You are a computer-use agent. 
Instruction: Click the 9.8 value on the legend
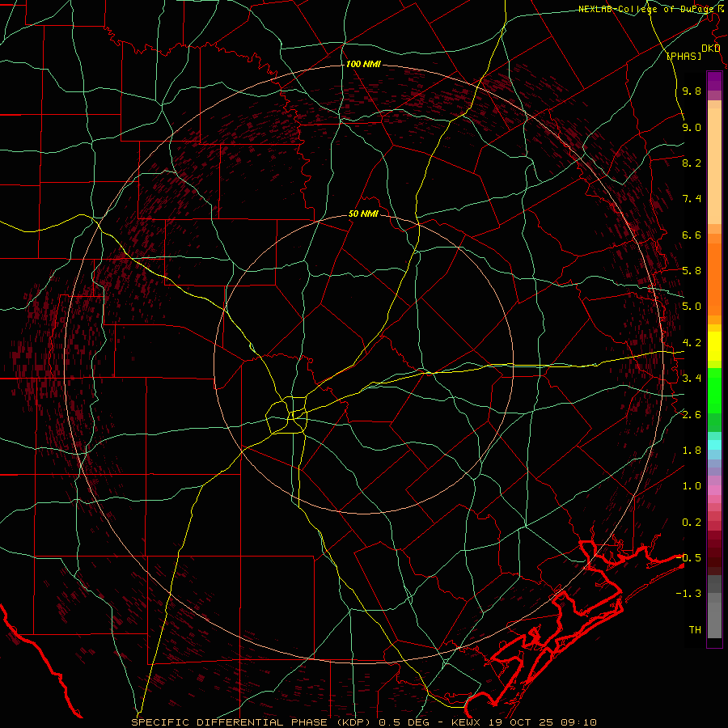click(692, 91)
